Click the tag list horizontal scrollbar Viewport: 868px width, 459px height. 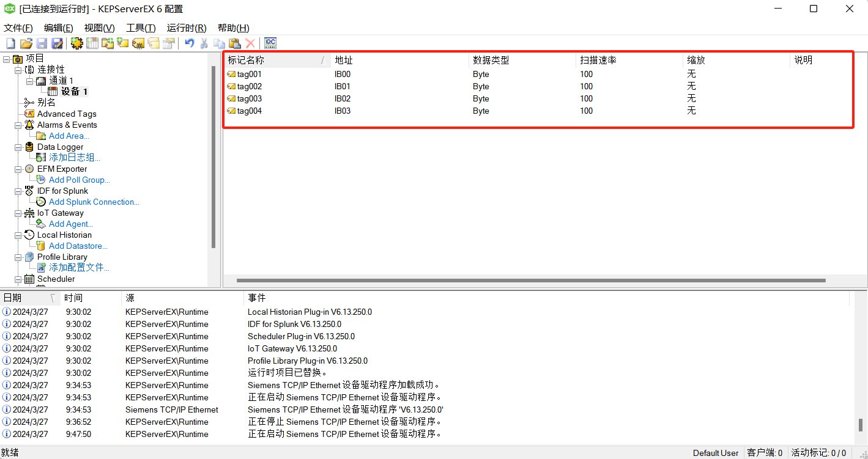click(531, 281)
